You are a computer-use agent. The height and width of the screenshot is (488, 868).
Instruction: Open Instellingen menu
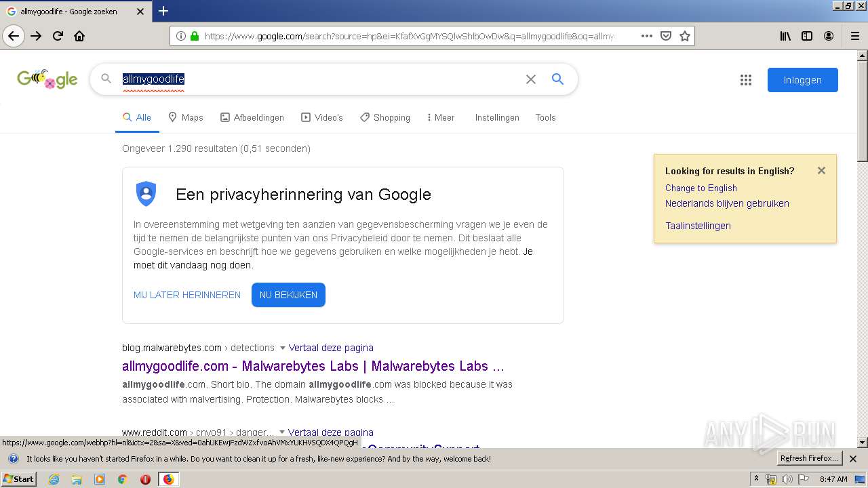(x=497, y=117)
